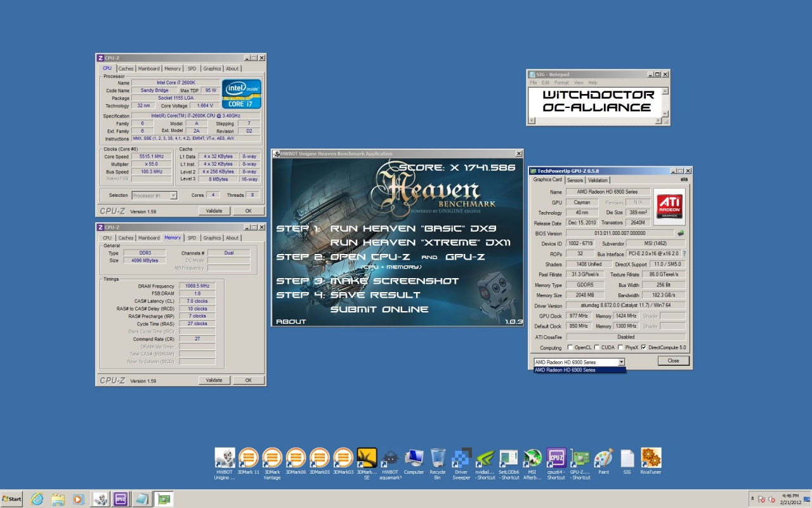812x508 pixels.
Task: Click the BIOS save chip icon in GPU-Z
Action: 681,233
